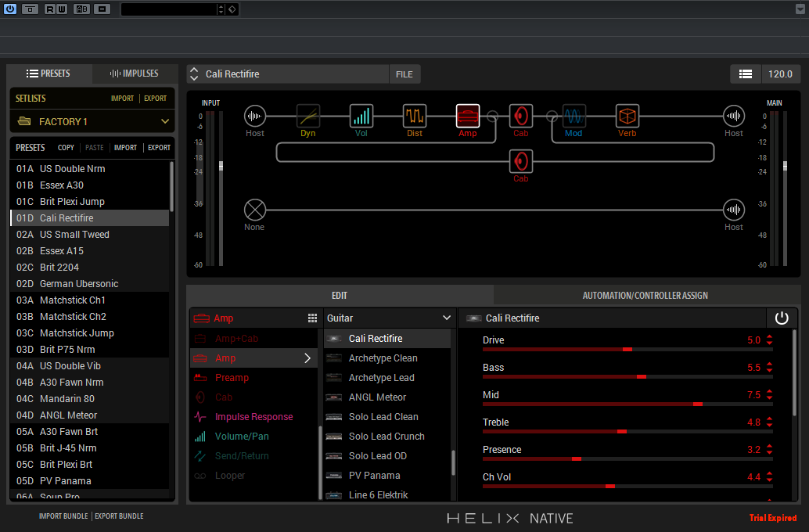This screenshot has width=809, height=532.
Task: Adjust Bass value stepper arrows
Action: click(x=769, y=368)
